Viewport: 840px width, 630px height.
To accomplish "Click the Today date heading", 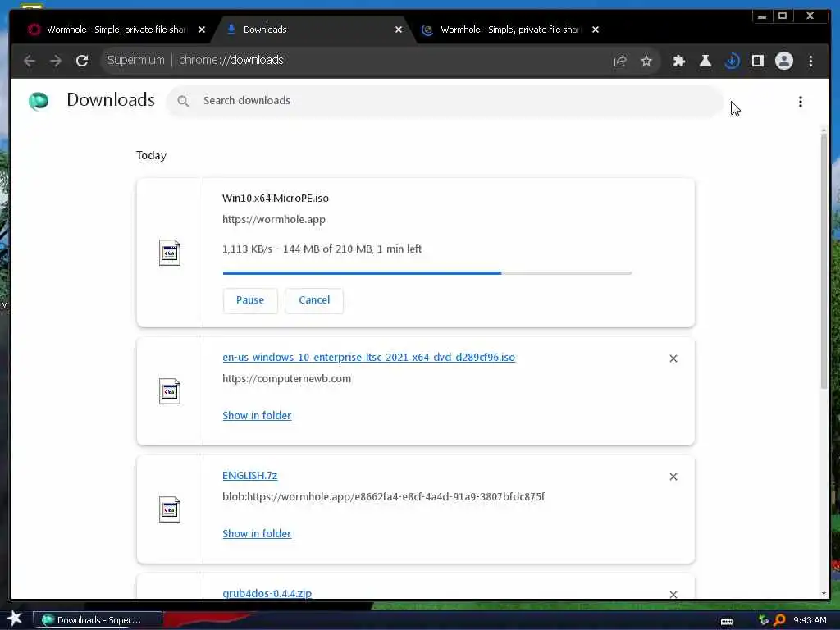I will click(x=151, y=155).
